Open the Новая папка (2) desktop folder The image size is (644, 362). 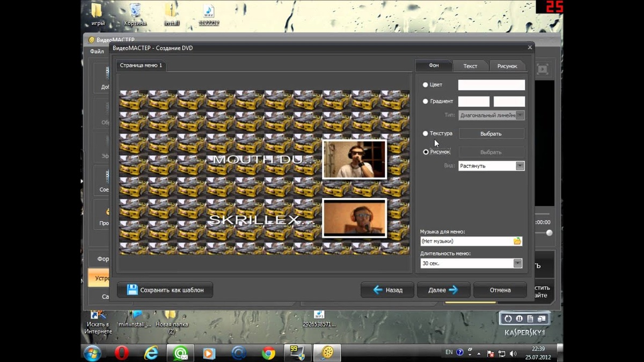[171, 322]
